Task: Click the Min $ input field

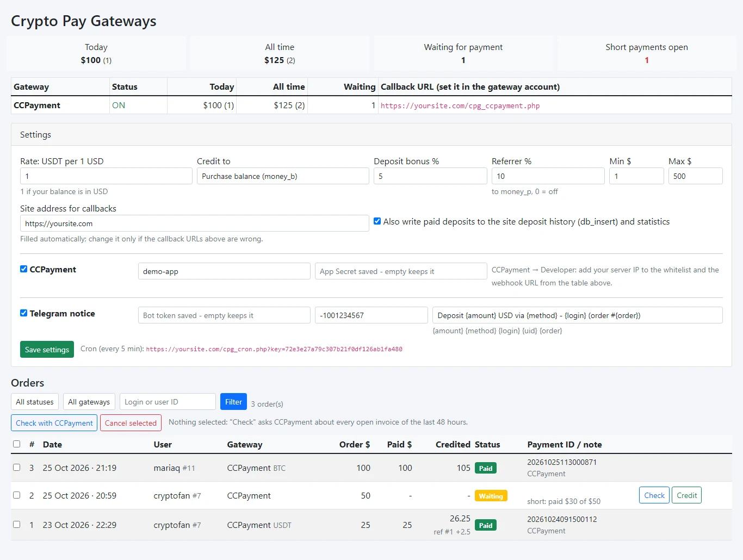Action: tap(636, 176)
